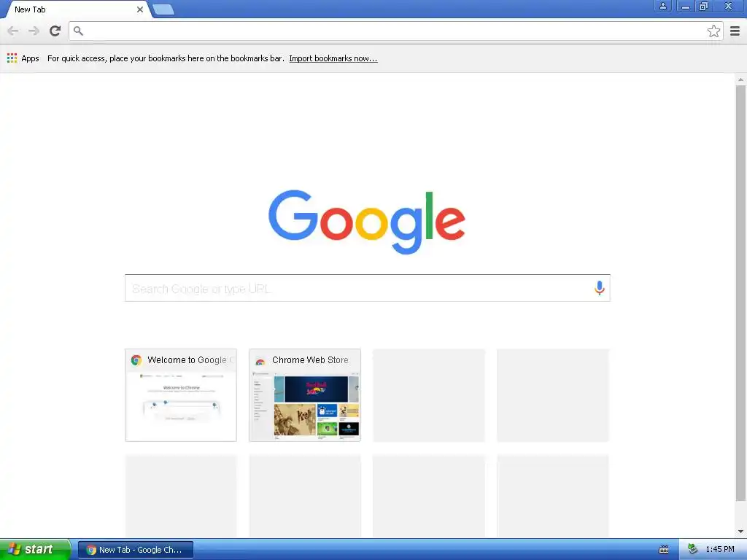The width and height of the screenshot is (747, 560).
Task: Click the scrollbar down arrow
Action: coord(740,532)
